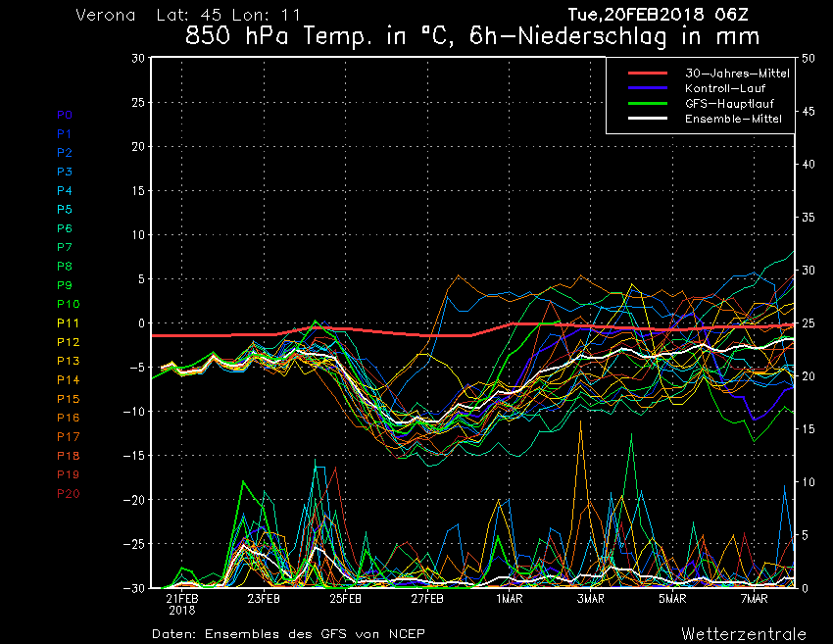Click the P7 ensemble member label

65,247
